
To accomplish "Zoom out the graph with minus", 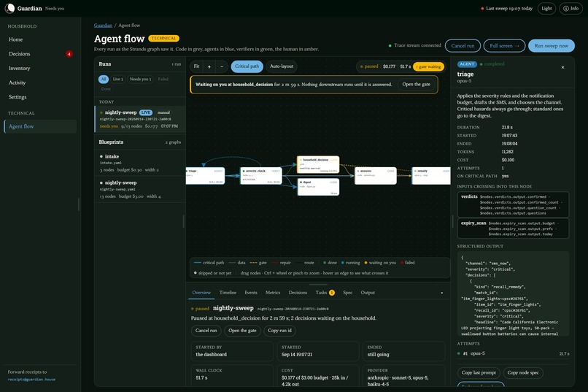I will (x=222, y=66).
